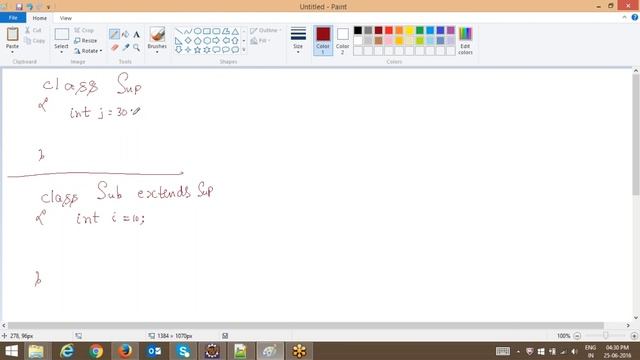640x360 pixels.
Task: Open the Rotate dropdown
Action: [x=88, y=51]
